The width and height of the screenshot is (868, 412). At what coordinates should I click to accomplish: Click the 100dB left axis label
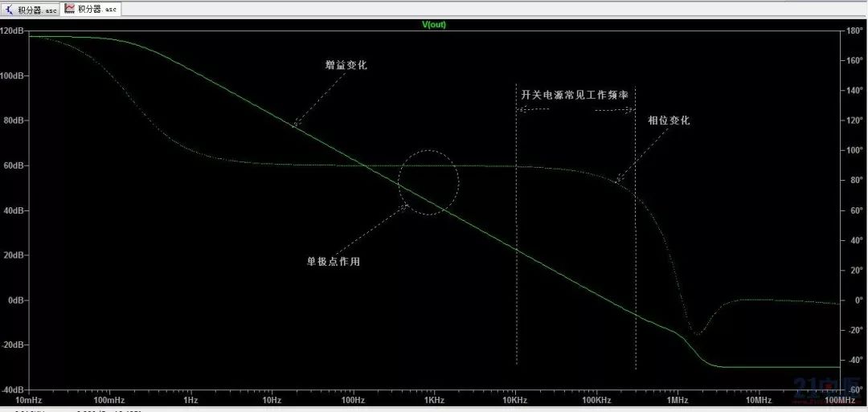click(11, 75)
